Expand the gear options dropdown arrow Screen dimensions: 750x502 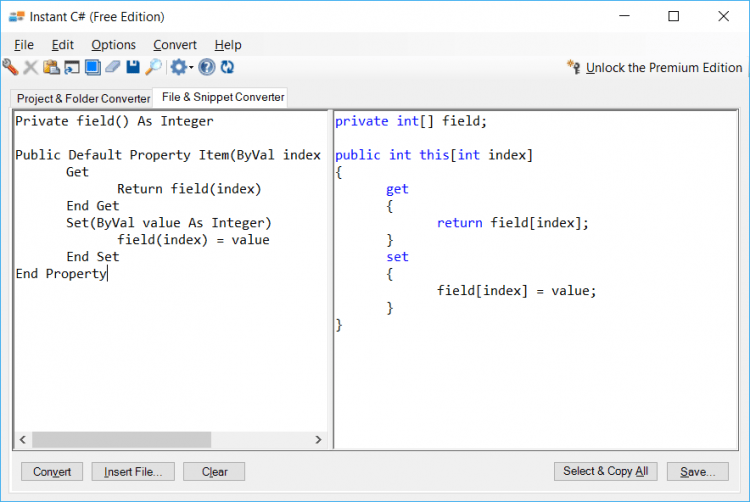click(191, 68)
